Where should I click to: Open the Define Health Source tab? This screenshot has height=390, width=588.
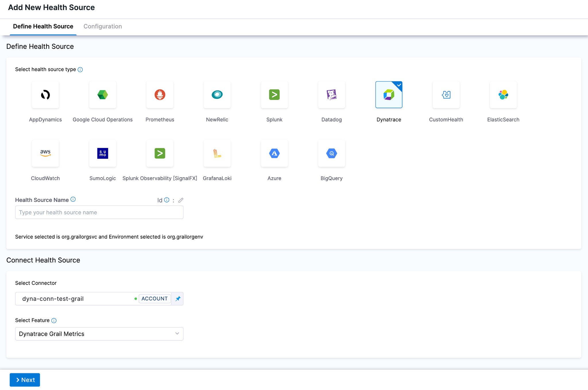click(43, 26)
